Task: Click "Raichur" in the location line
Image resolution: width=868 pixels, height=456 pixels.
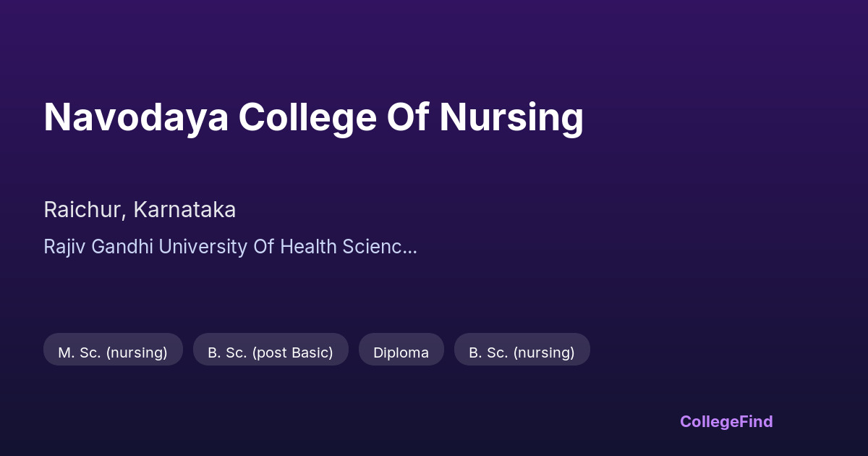Action: 85,210
